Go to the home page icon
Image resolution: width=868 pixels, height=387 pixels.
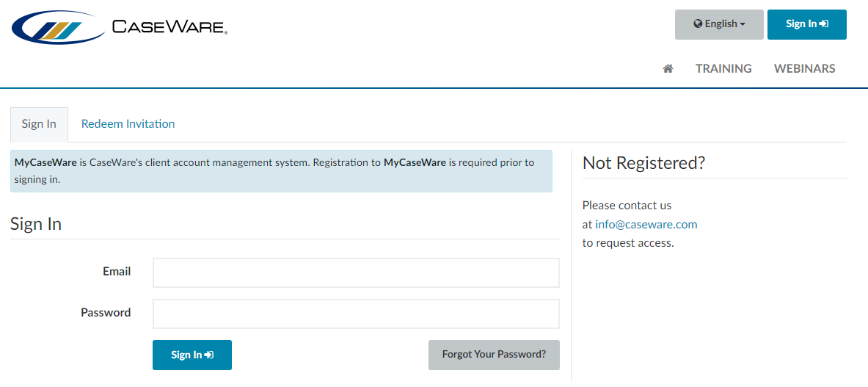click(x=668, y=68)
